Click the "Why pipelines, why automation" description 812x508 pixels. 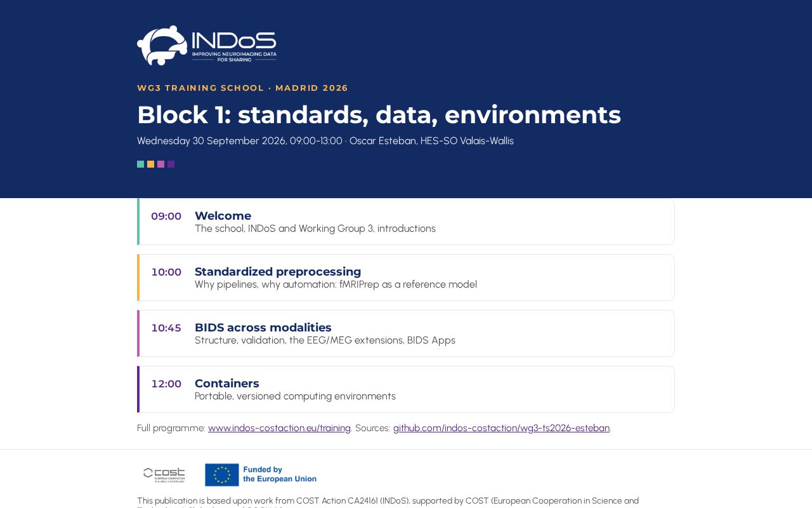336,284
